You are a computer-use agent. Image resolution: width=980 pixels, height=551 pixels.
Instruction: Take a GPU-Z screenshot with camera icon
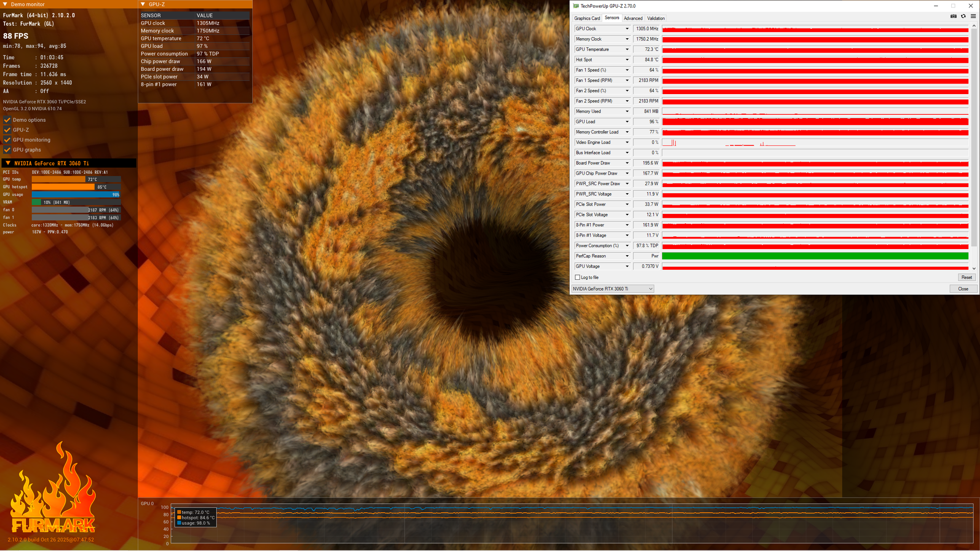pyautogui.click(x=953, y=16)
